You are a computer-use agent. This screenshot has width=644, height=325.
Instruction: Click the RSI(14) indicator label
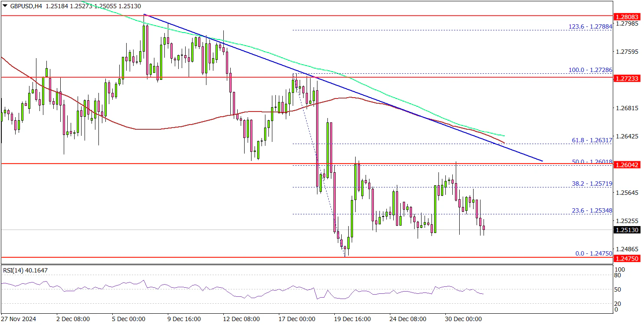coord(25,270)
